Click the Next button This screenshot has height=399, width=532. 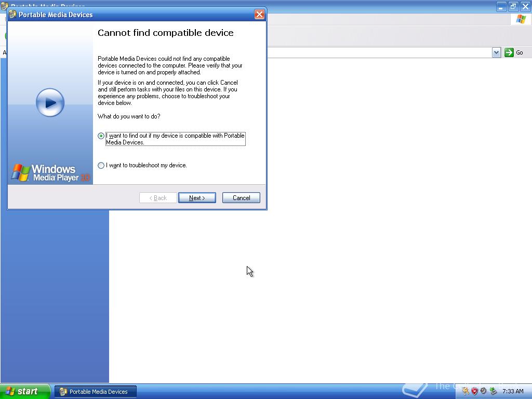click(x=197, y=198)
